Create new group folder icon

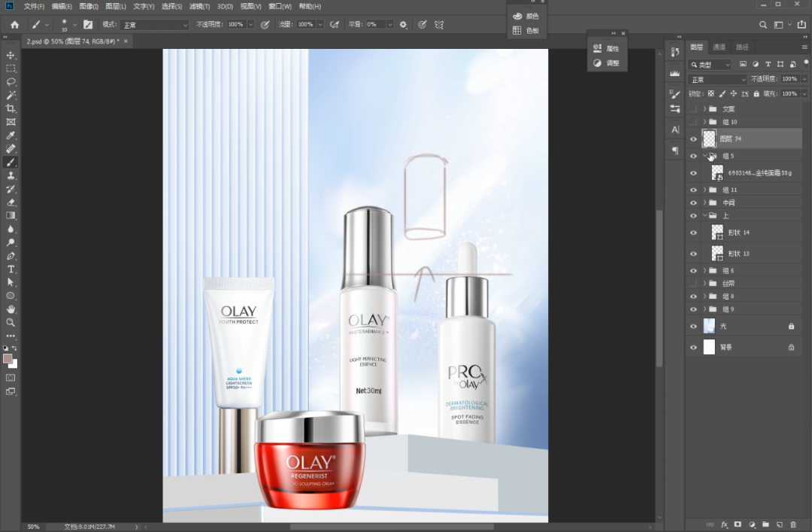click(765, 524)
